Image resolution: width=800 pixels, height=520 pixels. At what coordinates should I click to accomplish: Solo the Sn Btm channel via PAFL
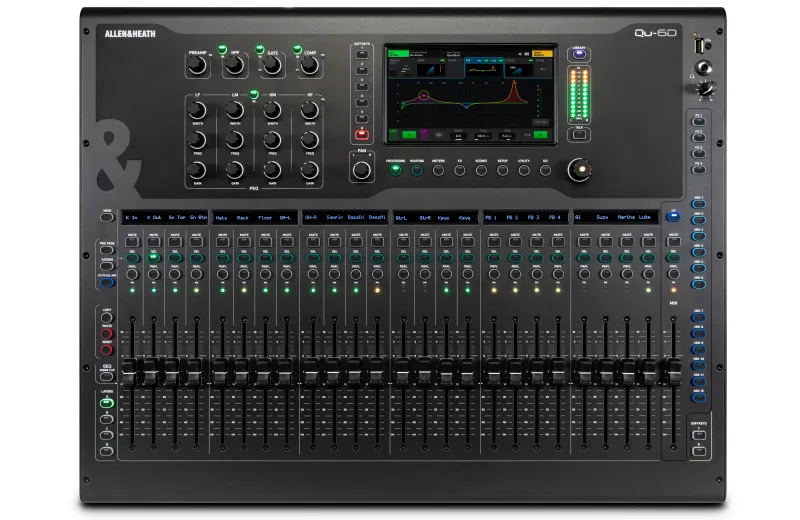(196, 275)
